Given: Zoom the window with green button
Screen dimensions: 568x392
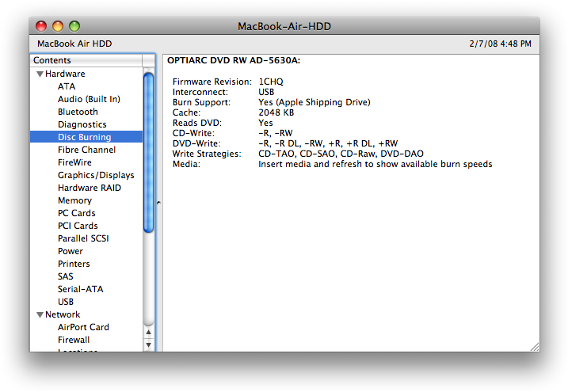Looking at the screenshot, I should point(74,26).
